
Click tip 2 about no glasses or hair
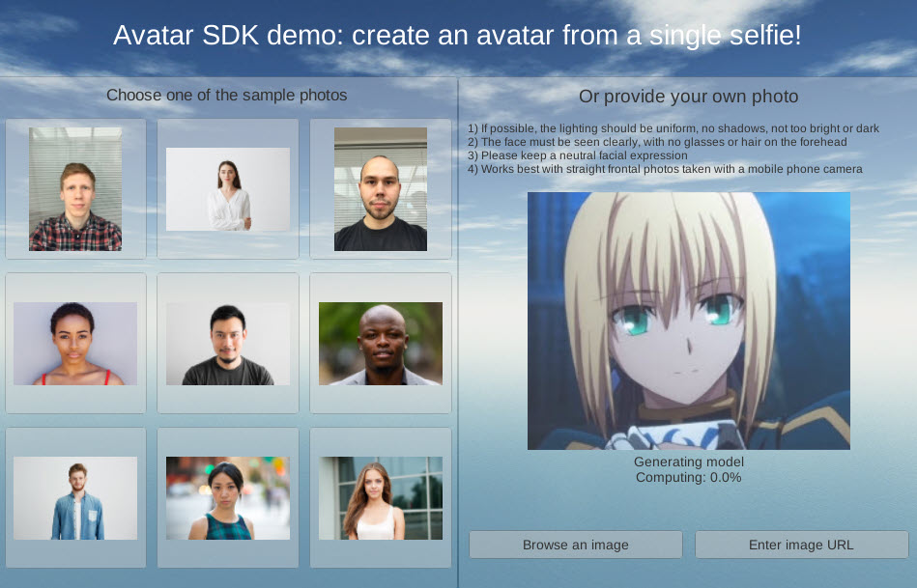pos(657,141)
